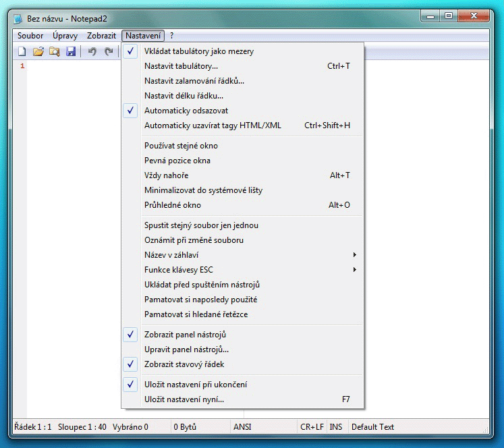Minimize the Notepad2 window
The image size is (504, 448).
430,16
